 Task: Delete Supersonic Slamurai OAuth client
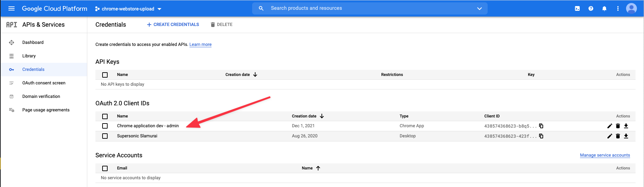(618, 136)
